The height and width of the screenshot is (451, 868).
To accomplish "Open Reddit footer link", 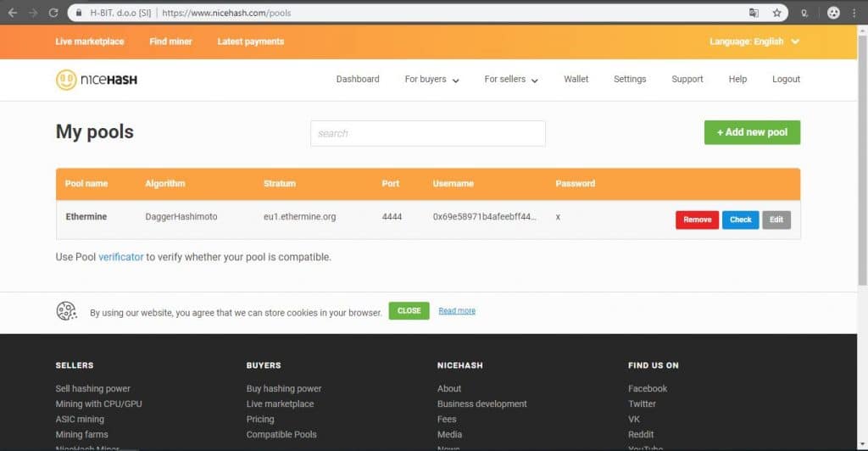I will (x=641, y=434).
